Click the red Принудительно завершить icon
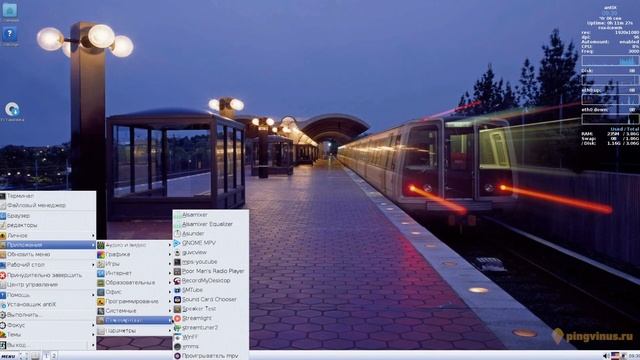 (x=2, y=275)
